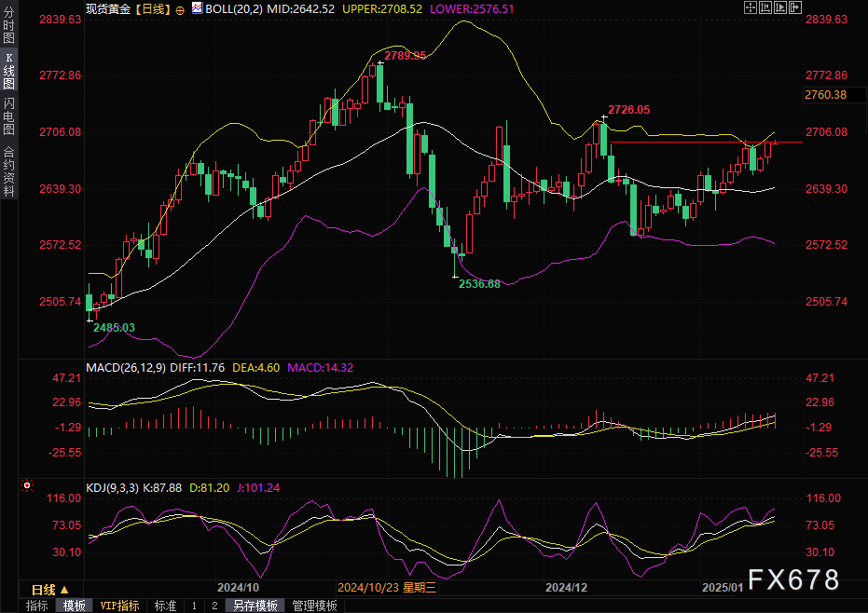Click the first window layout icon at top right
This screenshot has width=868, height=613.
751,7
